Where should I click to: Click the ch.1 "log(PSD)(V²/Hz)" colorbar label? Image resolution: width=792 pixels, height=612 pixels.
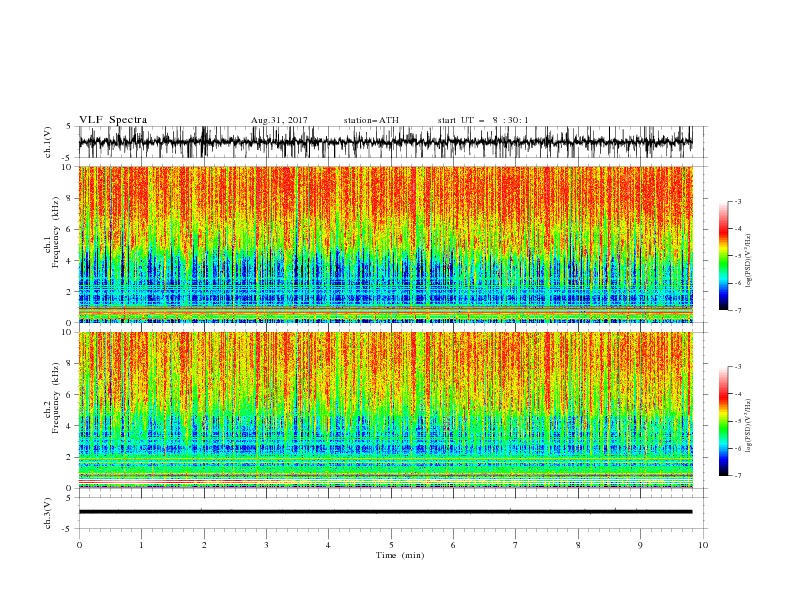click(x=749, y=261)
